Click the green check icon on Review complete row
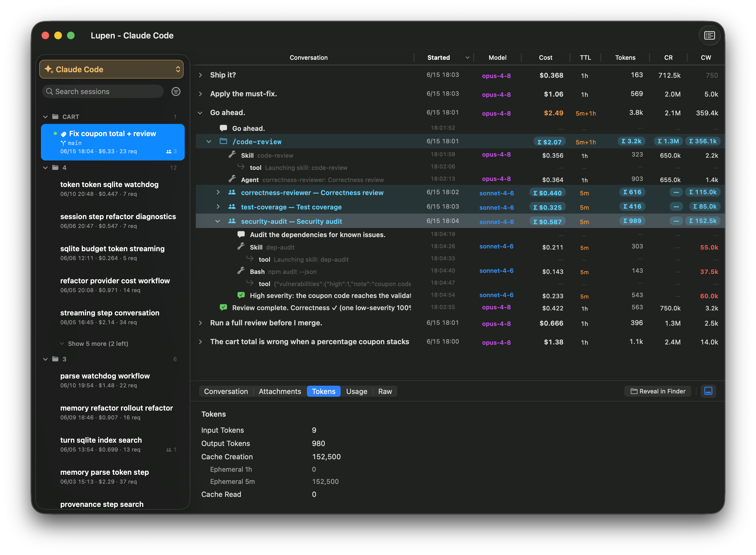 pos(223,307)
